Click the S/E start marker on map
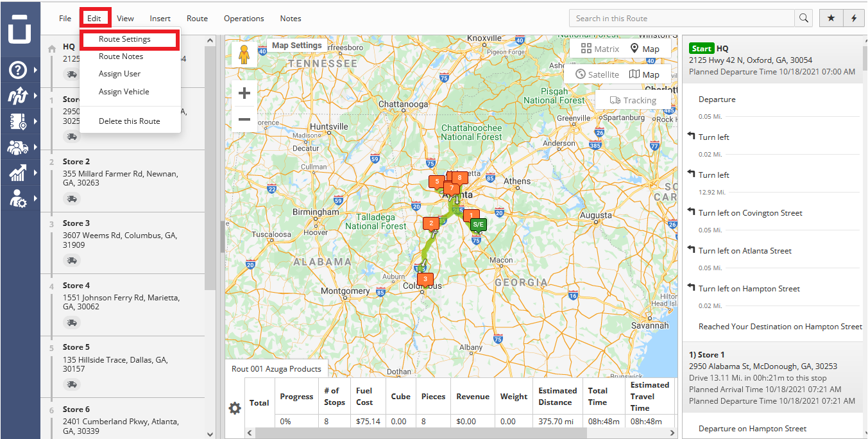This screenshot has height=439, width=868. click(478, 225)
